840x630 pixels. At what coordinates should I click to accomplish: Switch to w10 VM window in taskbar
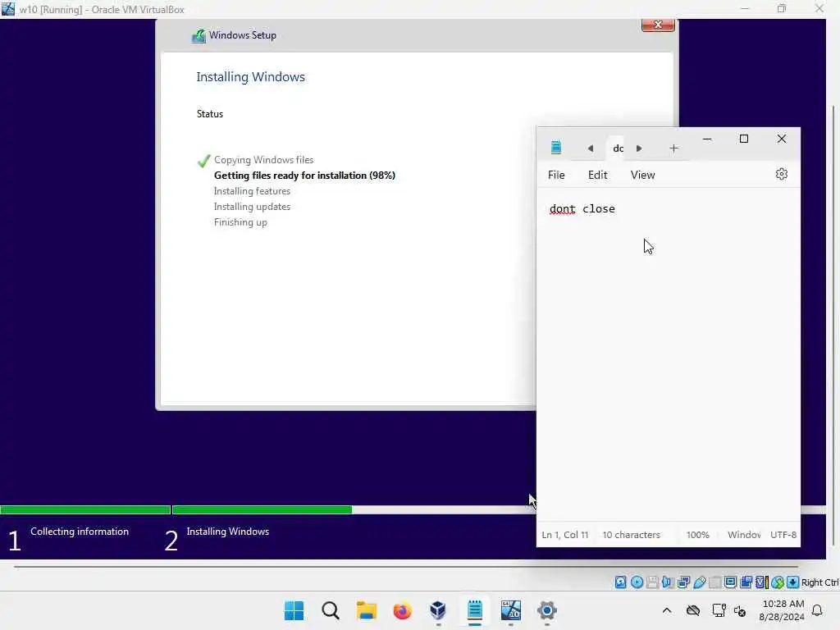coord(510,610)
